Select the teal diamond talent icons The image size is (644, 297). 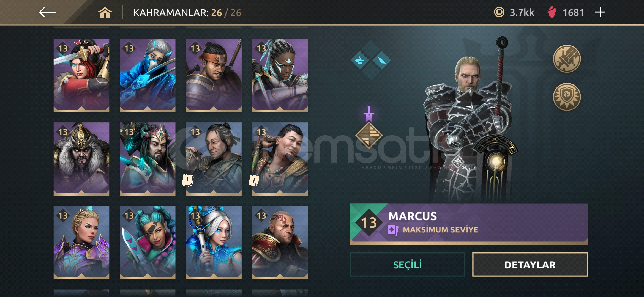(371, 60)
